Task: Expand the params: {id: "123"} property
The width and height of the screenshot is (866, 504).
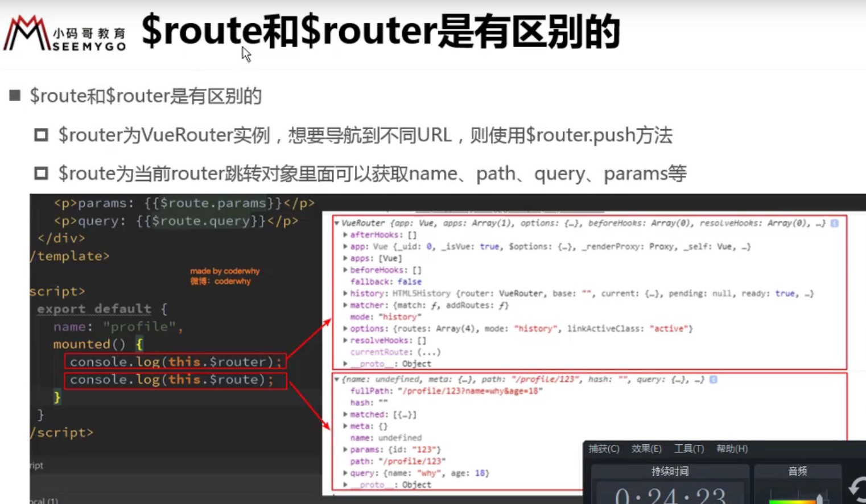Action: pyautogui.click(x=345, y=449)
